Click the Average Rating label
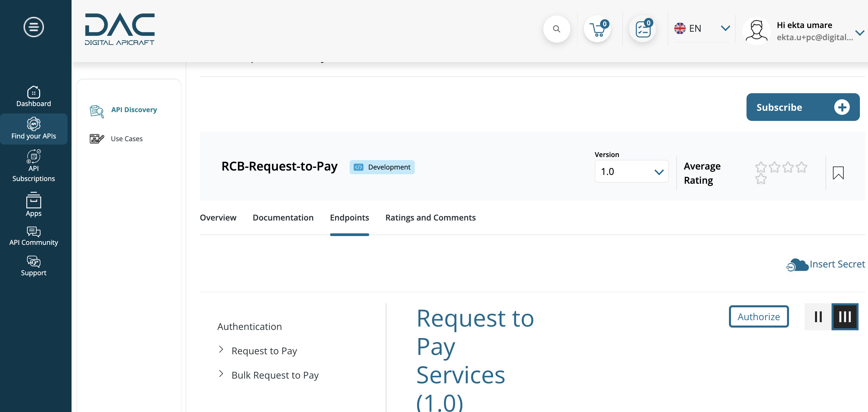868x412 pixels. point(702,173)
